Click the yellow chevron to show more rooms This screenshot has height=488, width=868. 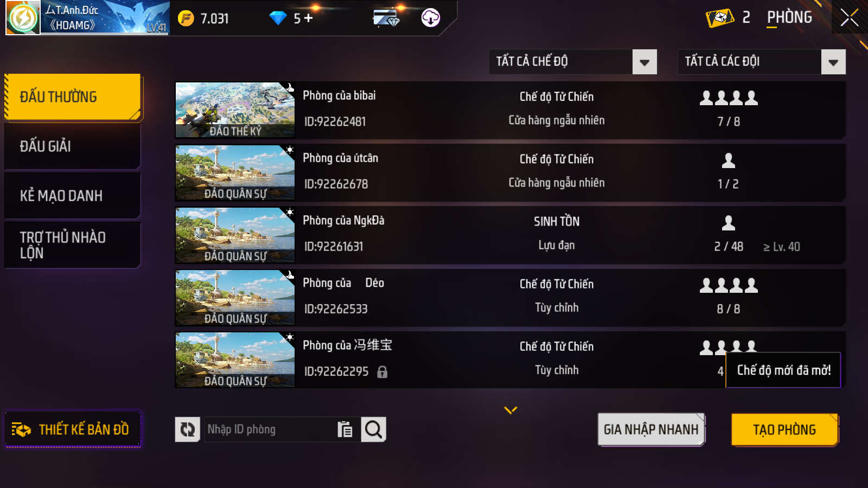pos(510,410)
